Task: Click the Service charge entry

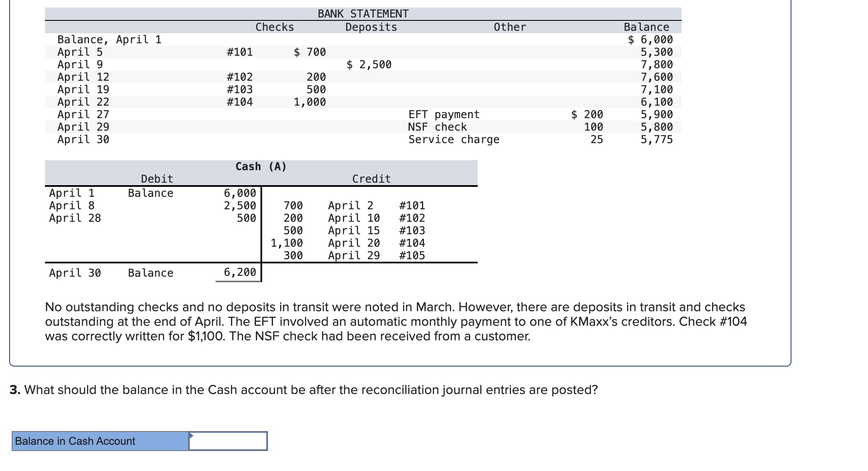Action: click(x=454, y=139)
